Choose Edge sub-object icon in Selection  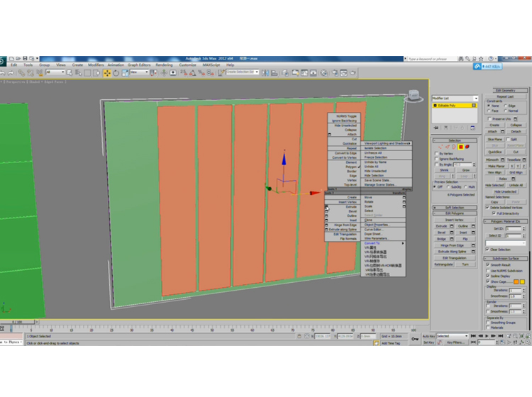(x=447, y=147)
